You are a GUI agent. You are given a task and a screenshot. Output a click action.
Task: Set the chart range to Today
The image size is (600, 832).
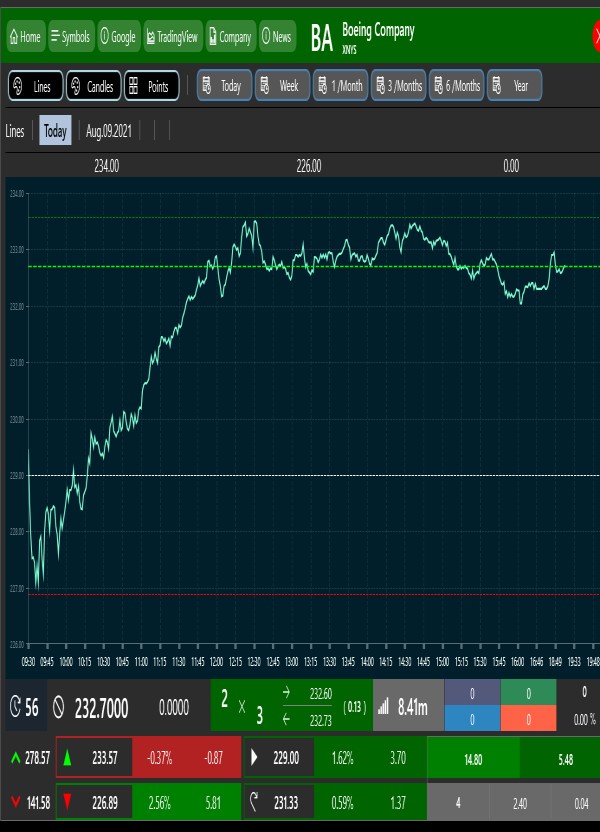tap(223, 86)
